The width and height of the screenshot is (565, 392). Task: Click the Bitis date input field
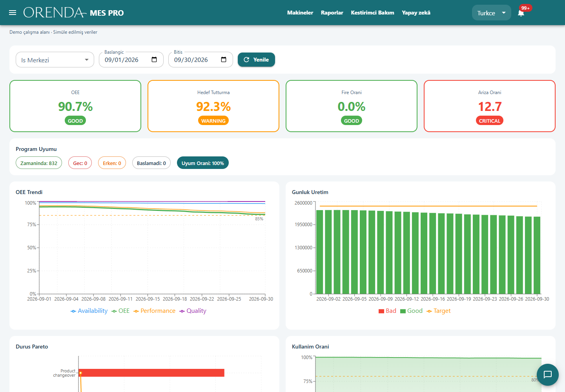200,60
